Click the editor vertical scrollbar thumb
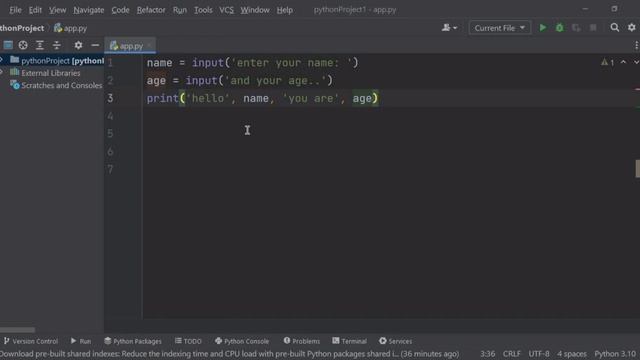 638,169
